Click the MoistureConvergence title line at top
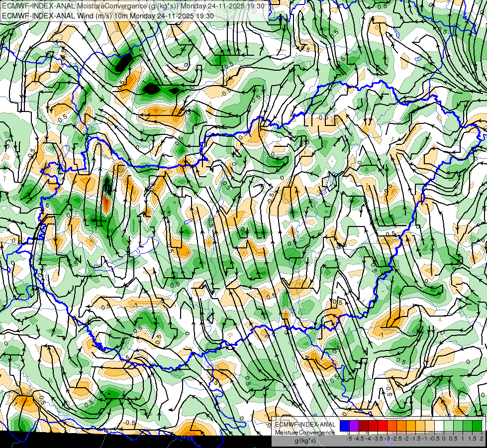The image size is (487, 448). pyautogui.click(x=133, y=6)
